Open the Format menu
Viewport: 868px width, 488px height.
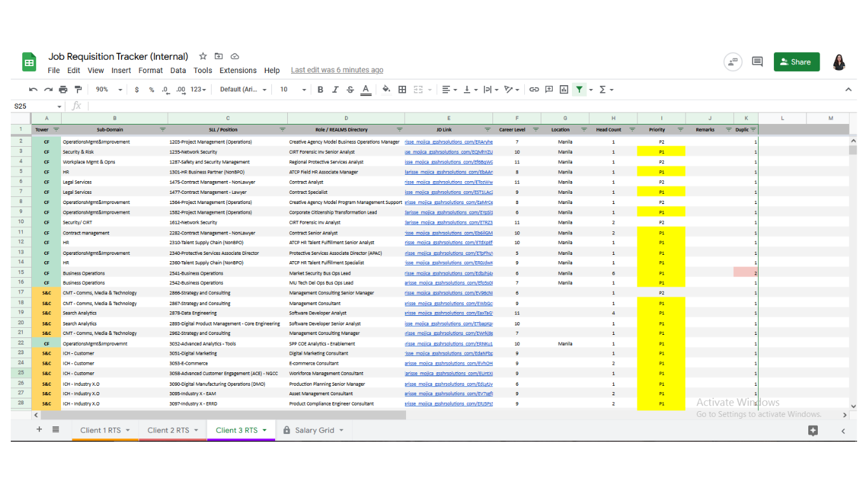[151, 71]
